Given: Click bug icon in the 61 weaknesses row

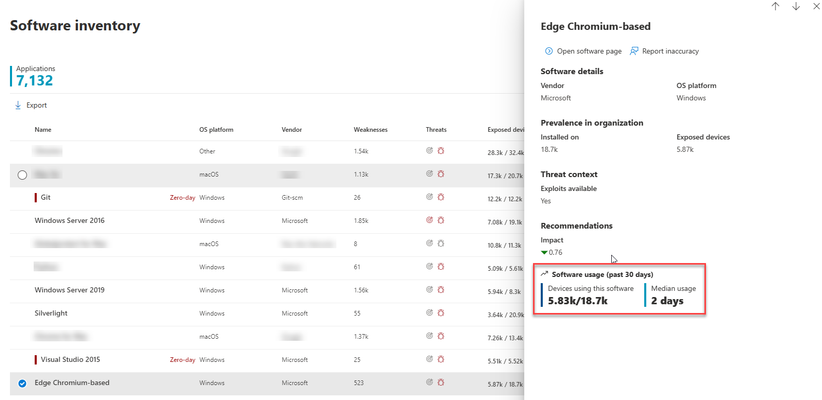Looking at the screenshot, I should (441, 266).
